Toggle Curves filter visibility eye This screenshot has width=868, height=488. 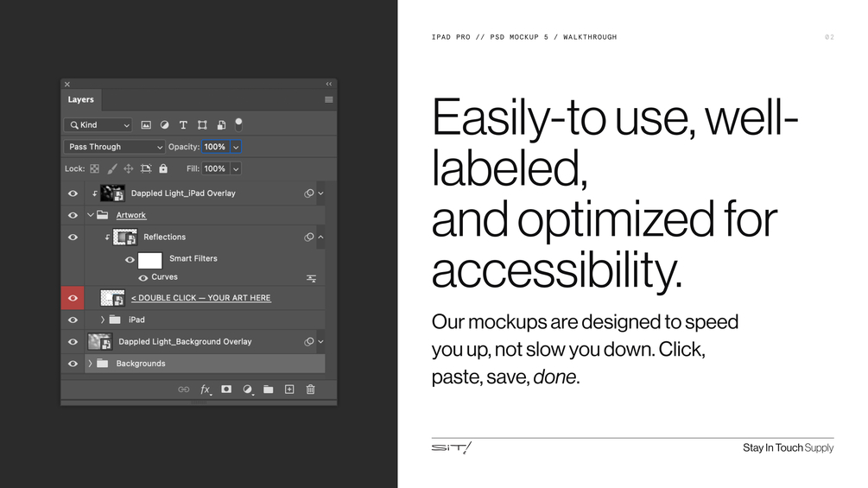(x=143, y=278)
